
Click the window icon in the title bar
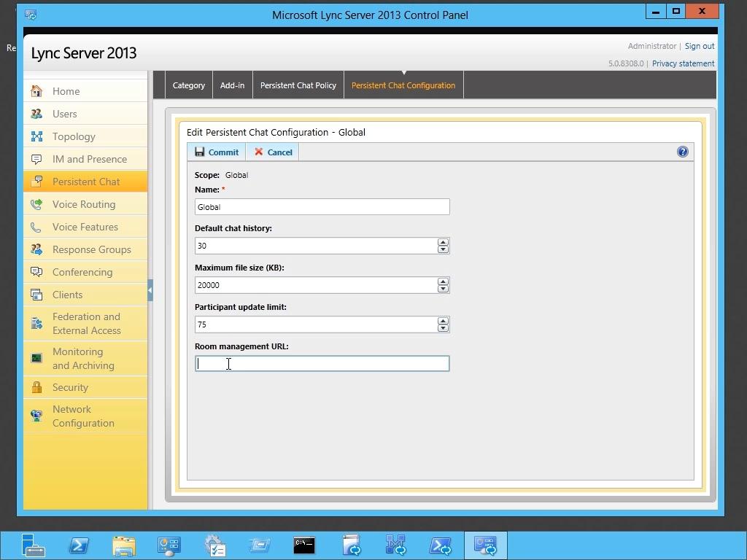tap(31, 15)
